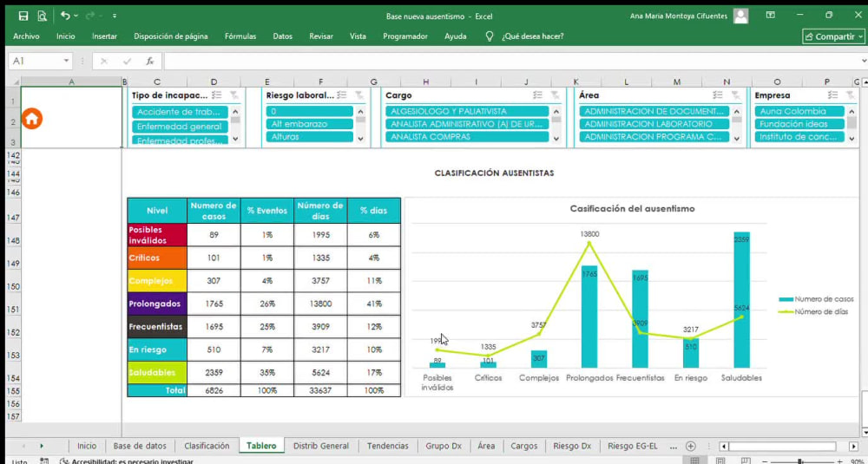Click the Insert Function fx icon

(150, 61)
